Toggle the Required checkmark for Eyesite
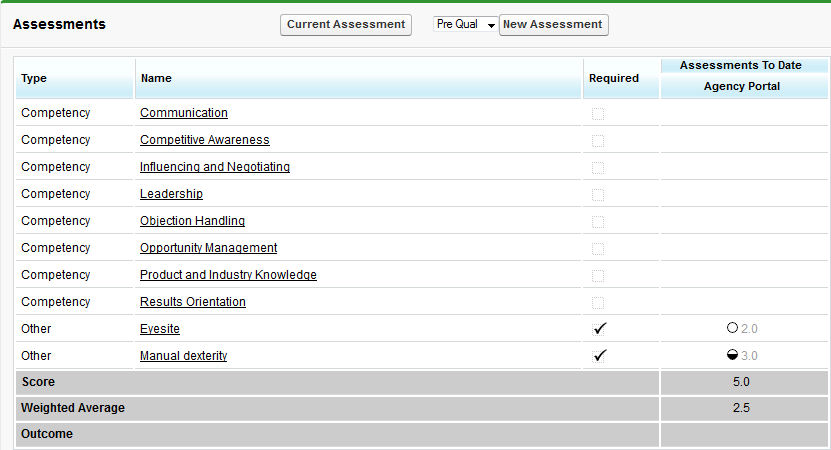831x450 pixels. [599, 328]
